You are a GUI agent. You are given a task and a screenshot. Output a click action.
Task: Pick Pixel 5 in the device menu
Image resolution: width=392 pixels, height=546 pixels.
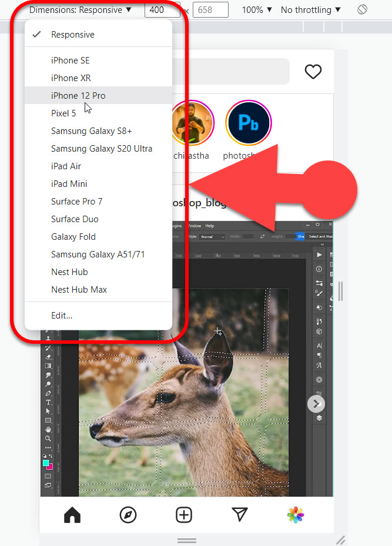[x=99, y=113]
